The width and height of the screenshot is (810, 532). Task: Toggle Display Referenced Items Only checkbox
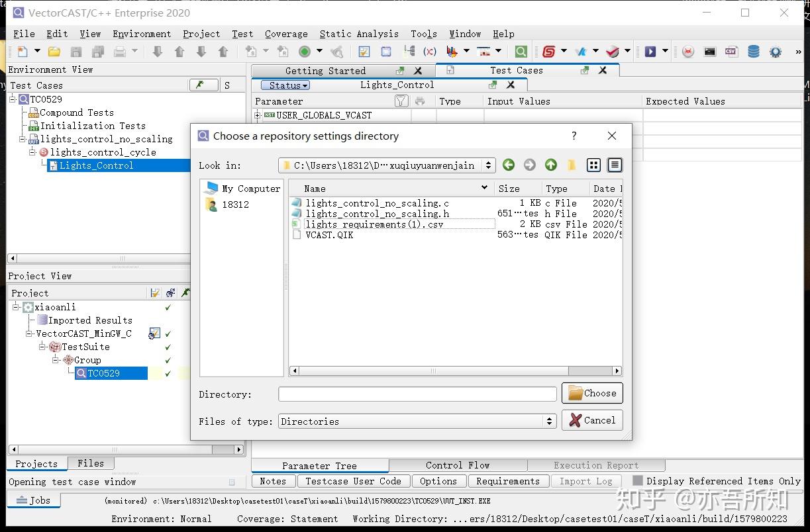click(638, 481)
